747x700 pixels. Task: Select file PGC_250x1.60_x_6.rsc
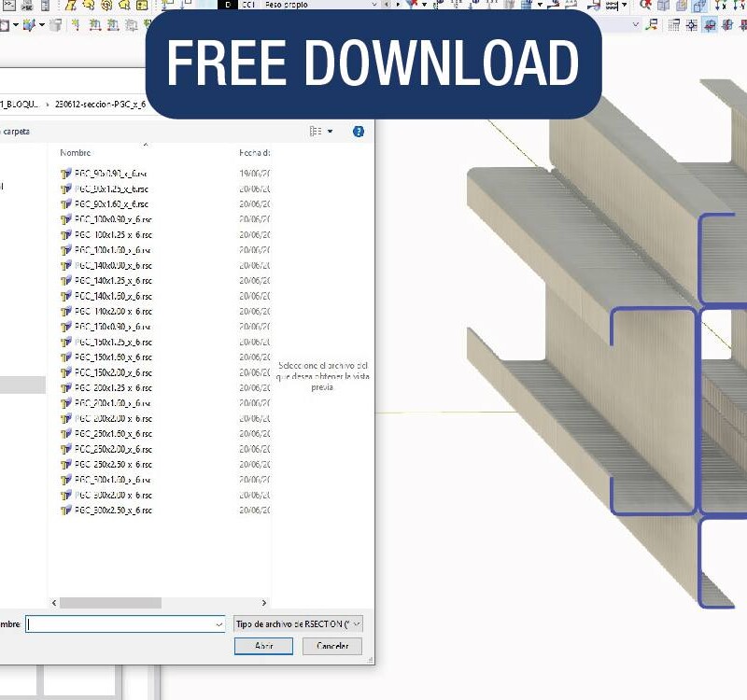click(x=106, y=434)
